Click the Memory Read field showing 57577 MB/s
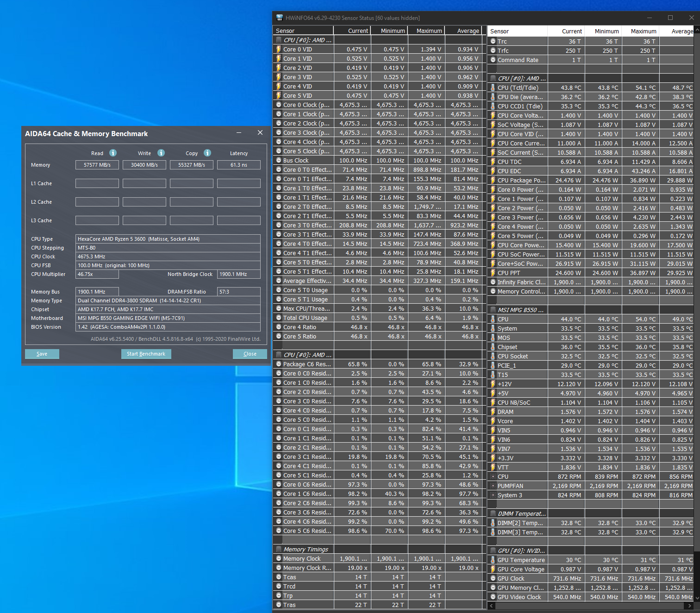Viewport: 700px width, 613px height. click(x=97, y=165)
